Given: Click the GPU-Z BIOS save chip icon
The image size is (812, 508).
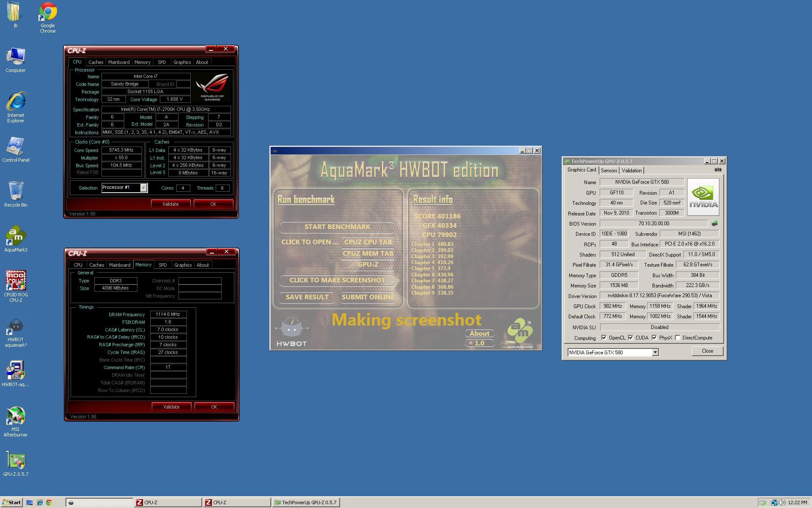Looking at the screenshot, I should point(715,223).
